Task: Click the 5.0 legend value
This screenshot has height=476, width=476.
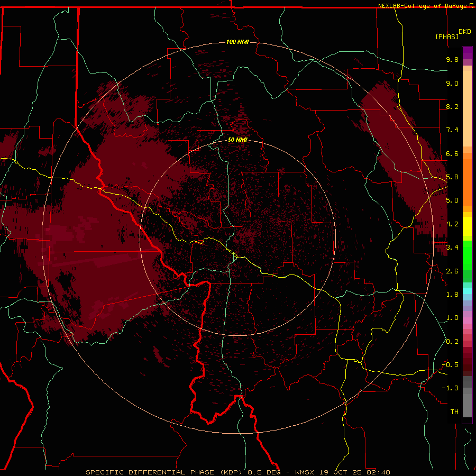Action: [452, 200]
